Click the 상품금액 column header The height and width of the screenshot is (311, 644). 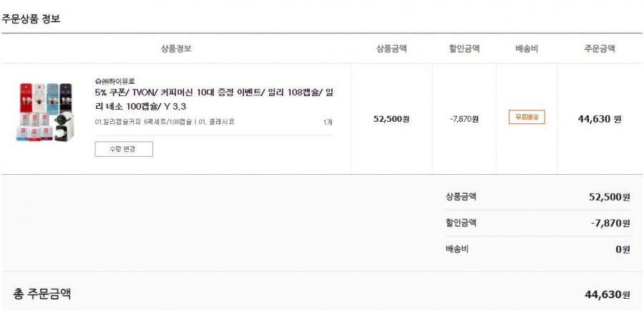point(391,49)
